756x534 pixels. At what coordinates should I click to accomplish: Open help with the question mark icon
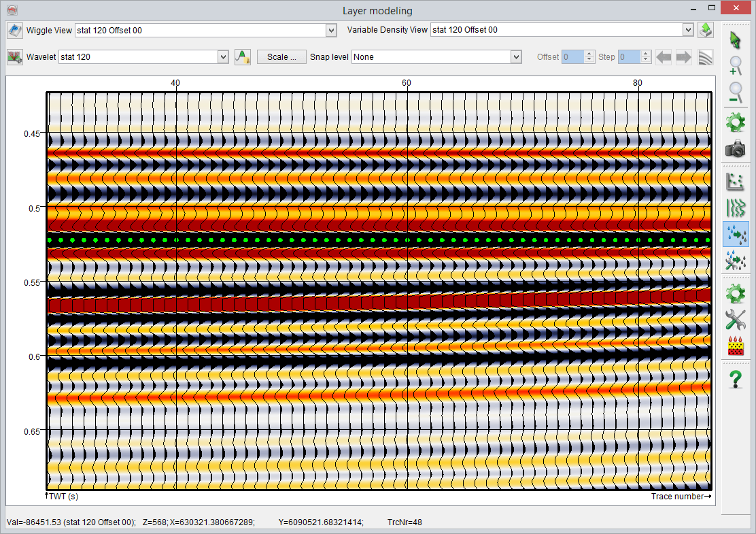(x=735, y=379)
